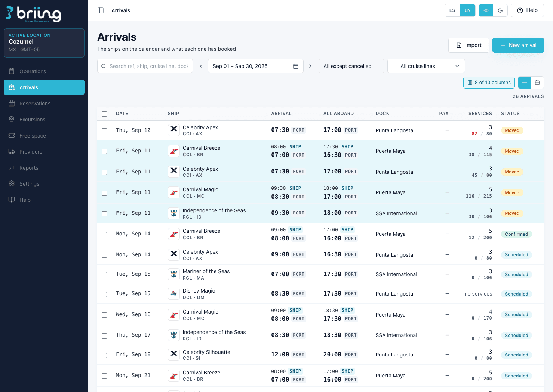The width and height of the screenshot is (553, 392).
Task: Open the All cruise lines dropdown
Action: [426, 66]
